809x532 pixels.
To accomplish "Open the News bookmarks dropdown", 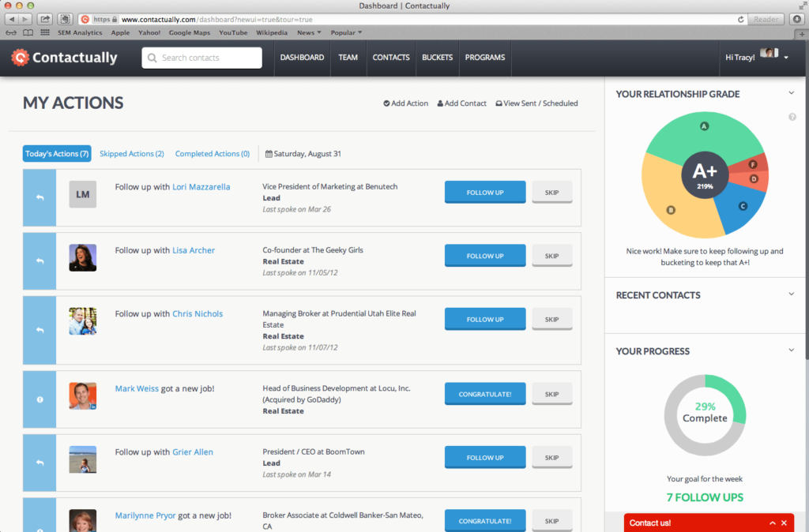I will coord(309,32).
